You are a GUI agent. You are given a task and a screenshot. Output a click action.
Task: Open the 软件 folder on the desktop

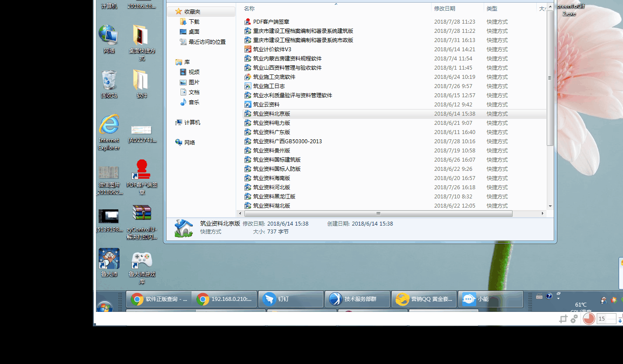pos(142,80)
